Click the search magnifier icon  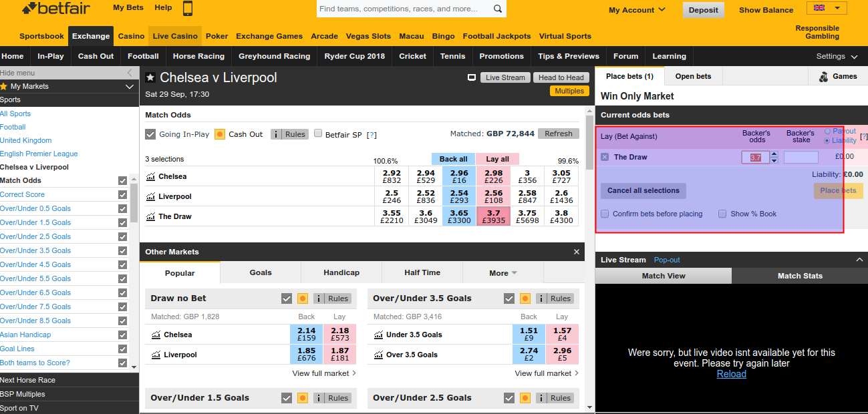pos(498,9)
